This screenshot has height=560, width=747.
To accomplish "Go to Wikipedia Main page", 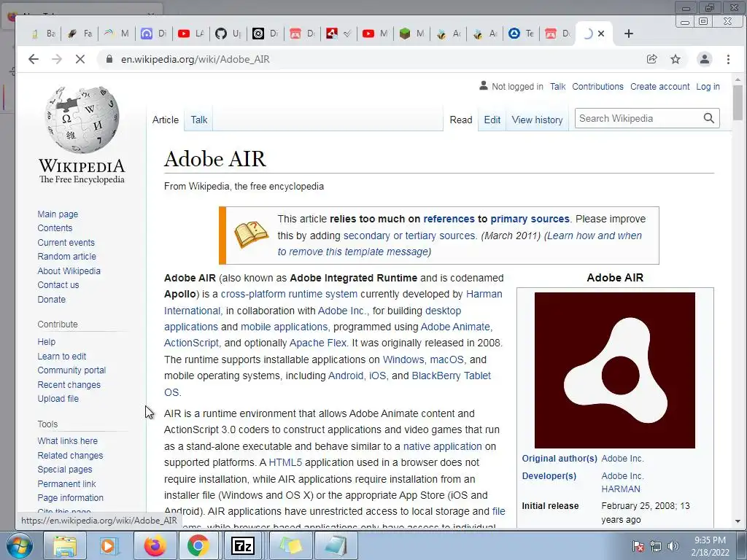I will [x=58, y=214].
